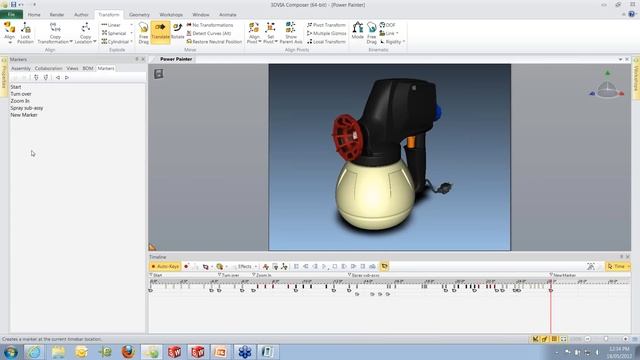Open the Power Painter document tab
This screenshot has height=360, width=640.
click(x=176, y=59)
